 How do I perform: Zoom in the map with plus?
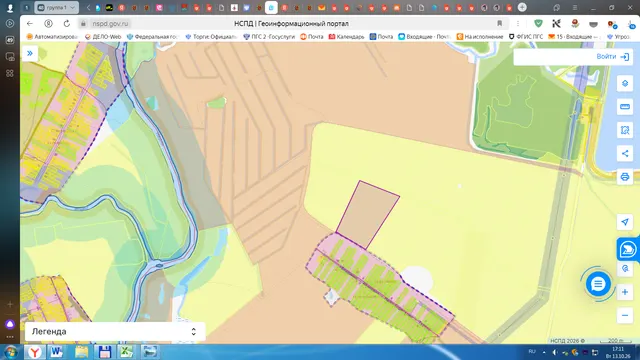click(624, 292)
